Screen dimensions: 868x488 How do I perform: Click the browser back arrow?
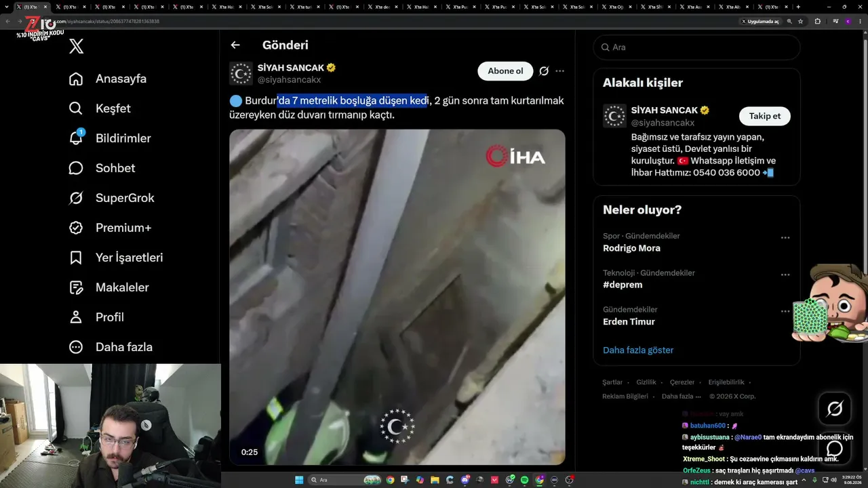pyautogui.click(x=8, y=21)
